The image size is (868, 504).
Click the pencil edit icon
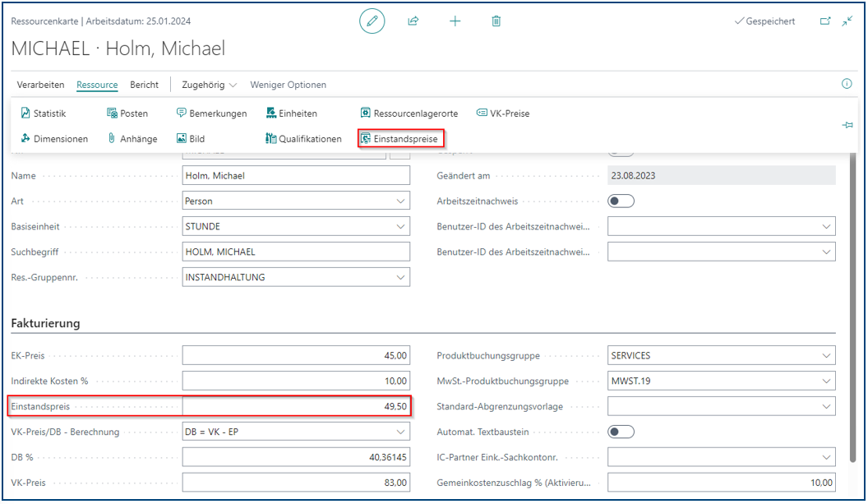(x=372, y=21)
